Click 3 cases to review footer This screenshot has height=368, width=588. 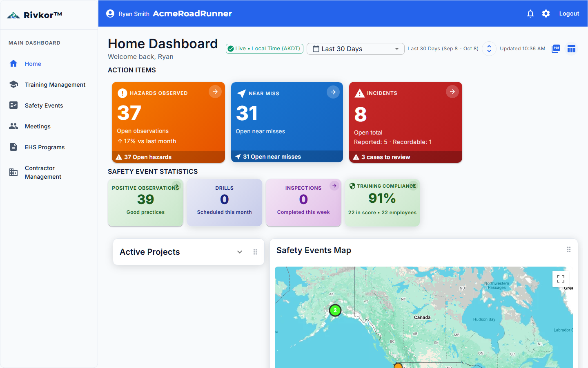click(x=405, y=157)
